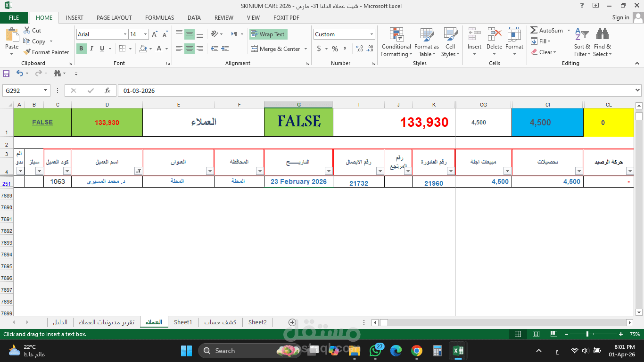Image resolution: width=644 pixels, height=362 pixels.
Task: Toggle middle vertical alignment
Action: [189, 34]
